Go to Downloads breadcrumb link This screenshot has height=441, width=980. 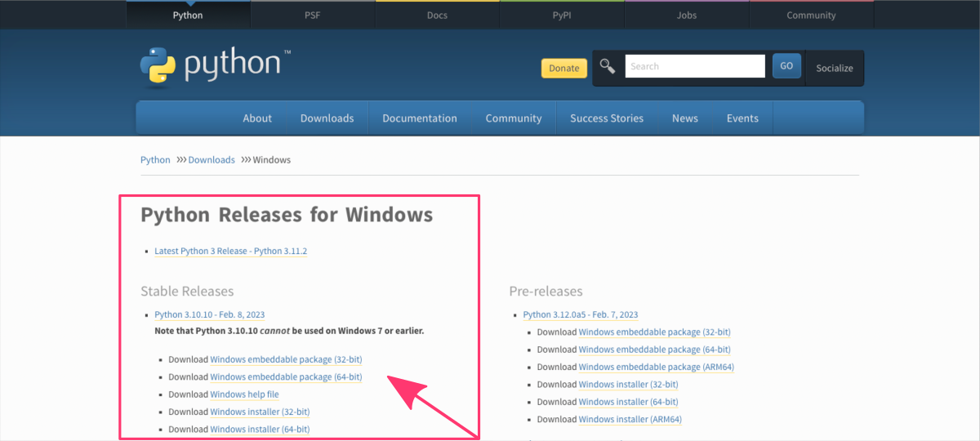pos(212,160)
